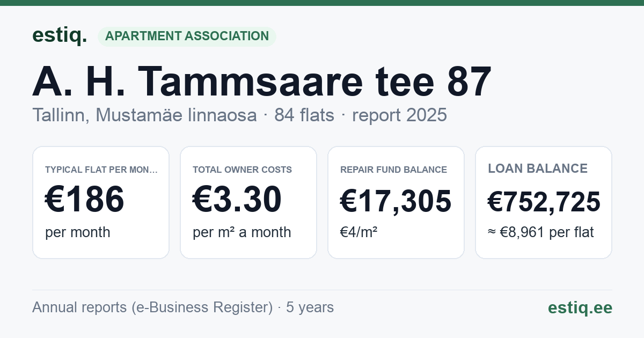Click 'per month' under €186
Screen dimensions: 644x338
[x=78, y=232]
